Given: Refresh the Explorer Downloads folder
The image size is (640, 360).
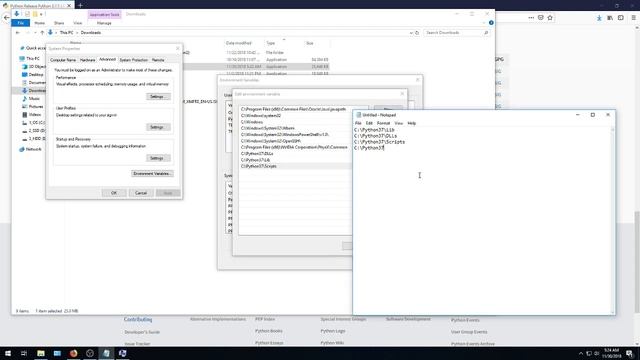Looking at the screenshot, I should (417, 33).
